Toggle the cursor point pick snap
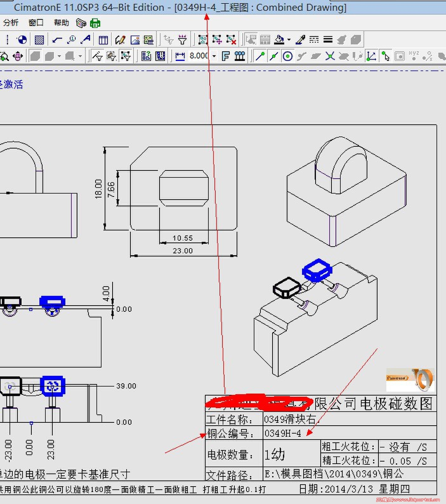This screenshot has height=504, width=446. point(386,56)
